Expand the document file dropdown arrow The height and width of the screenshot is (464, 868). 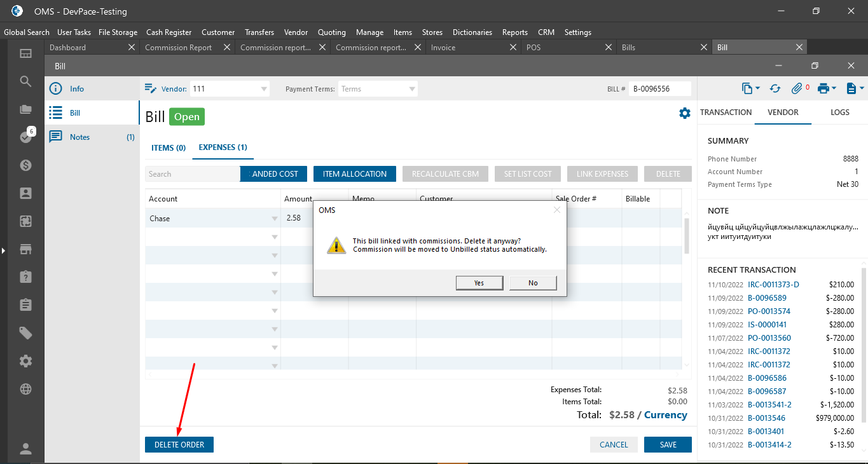pyautogui.click(x=862, y=89)
